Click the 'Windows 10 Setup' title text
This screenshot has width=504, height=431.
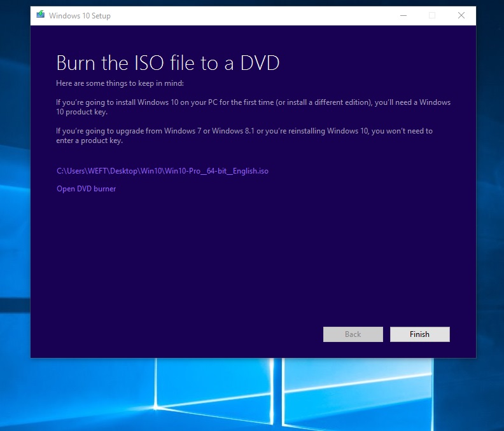80,16
